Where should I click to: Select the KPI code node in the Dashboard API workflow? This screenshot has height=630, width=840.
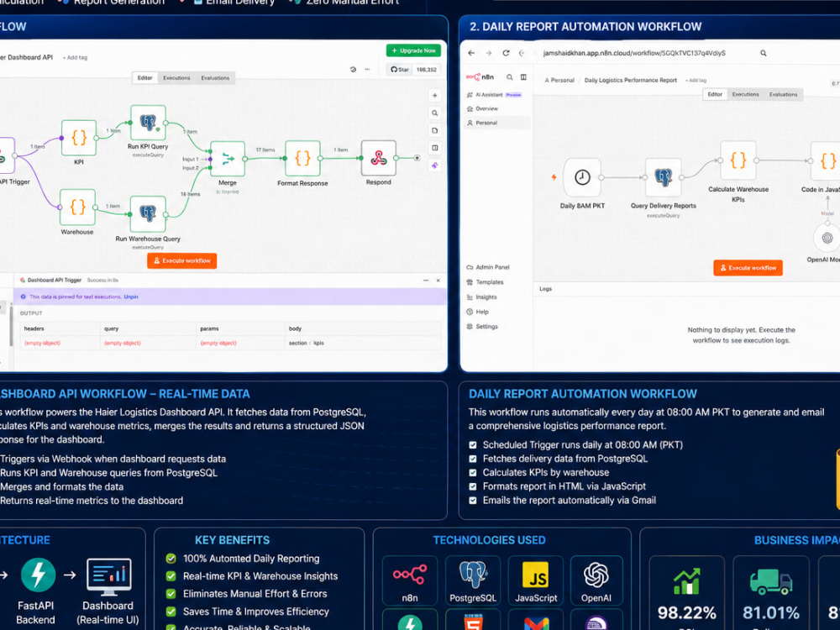pos(79,138)
